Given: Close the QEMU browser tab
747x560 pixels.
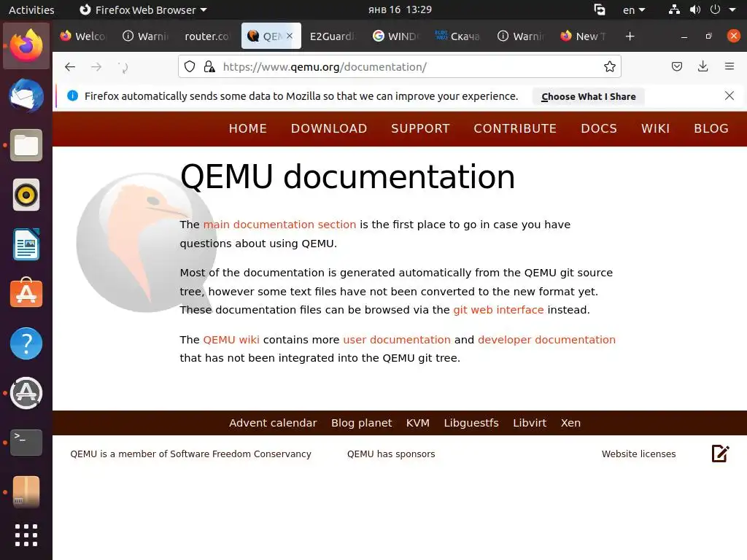Looking at the screenshot, I should click(290, 36).
